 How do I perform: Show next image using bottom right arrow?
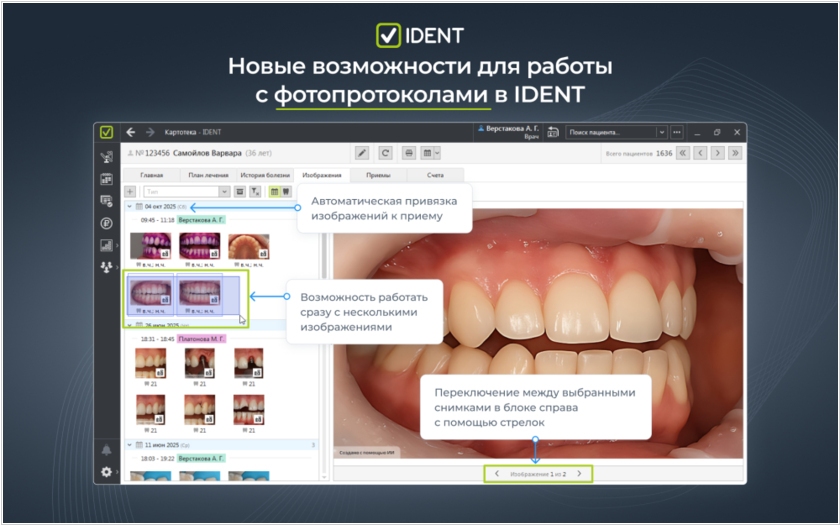click(578, 473)
